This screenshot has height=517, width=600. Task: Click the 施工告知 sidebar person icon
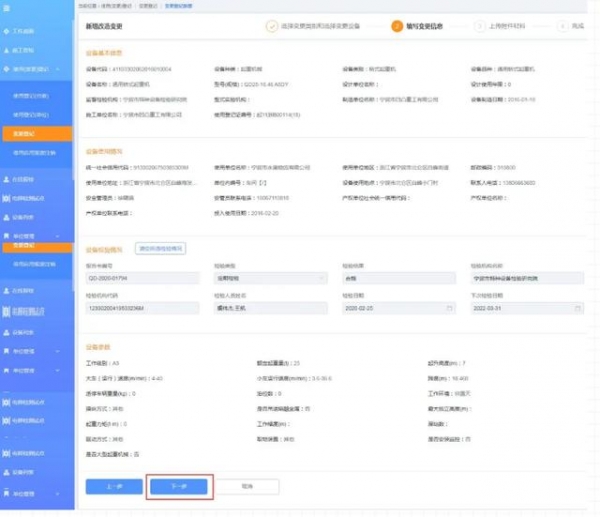click(x=6, y=48)
